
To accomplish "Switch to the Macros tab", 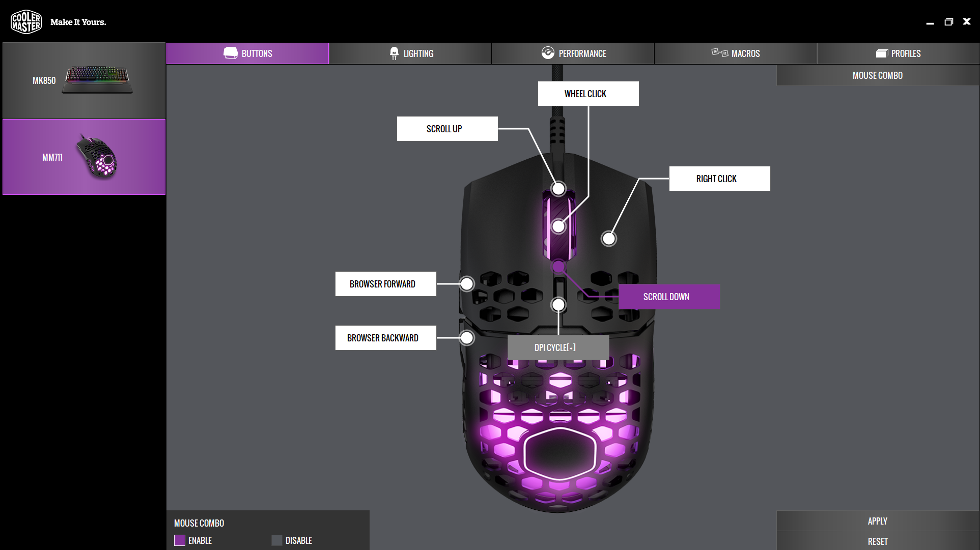I will click(736, 53).
